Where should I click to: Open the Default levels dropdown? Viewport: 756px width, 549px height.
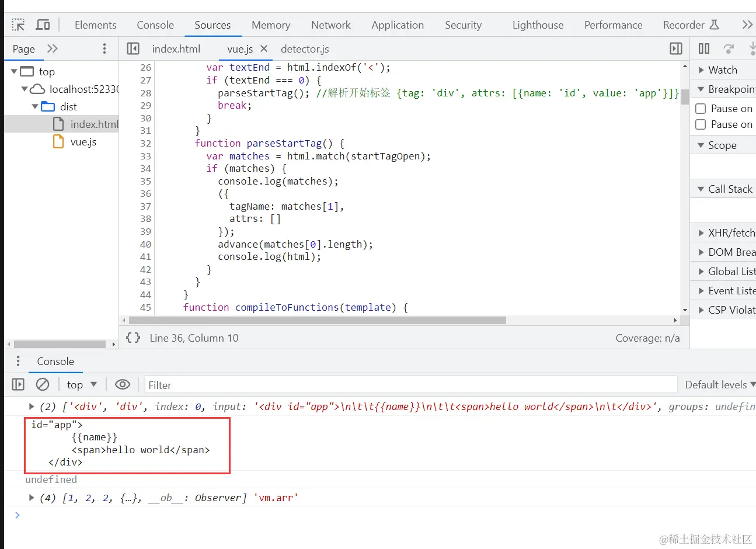(720, 384)
